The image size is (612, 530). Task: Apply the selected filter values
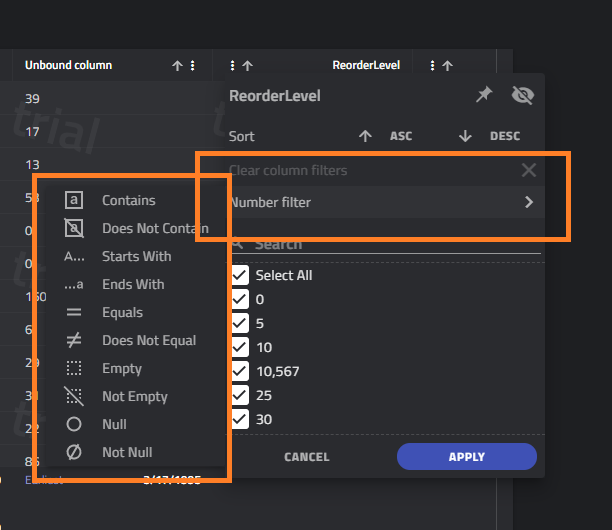coord(467,457)
